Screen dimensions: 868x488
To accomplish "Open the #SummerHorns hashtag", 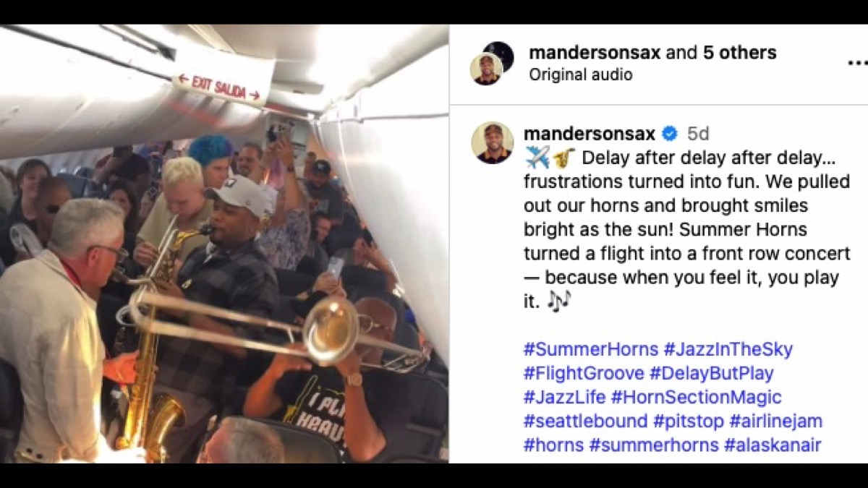I will (590, 349).
